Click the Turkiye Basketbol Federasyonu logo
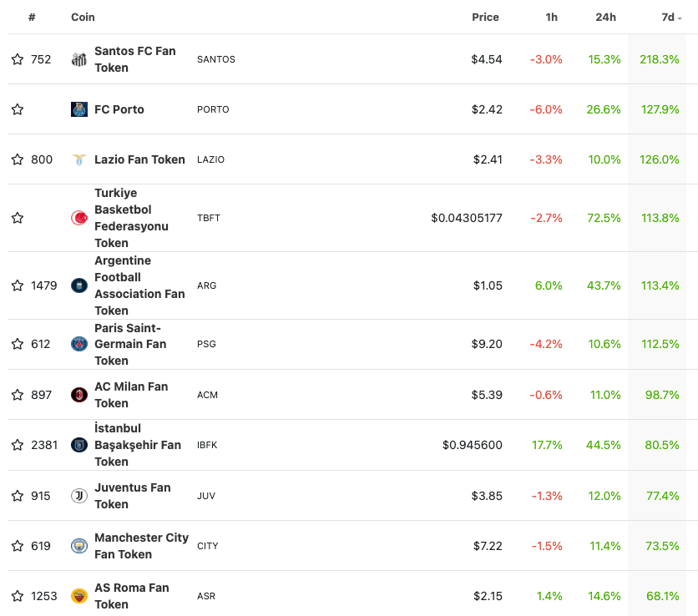Image resolution: width=698 pixels, height=616 pixels. [79, 218]
